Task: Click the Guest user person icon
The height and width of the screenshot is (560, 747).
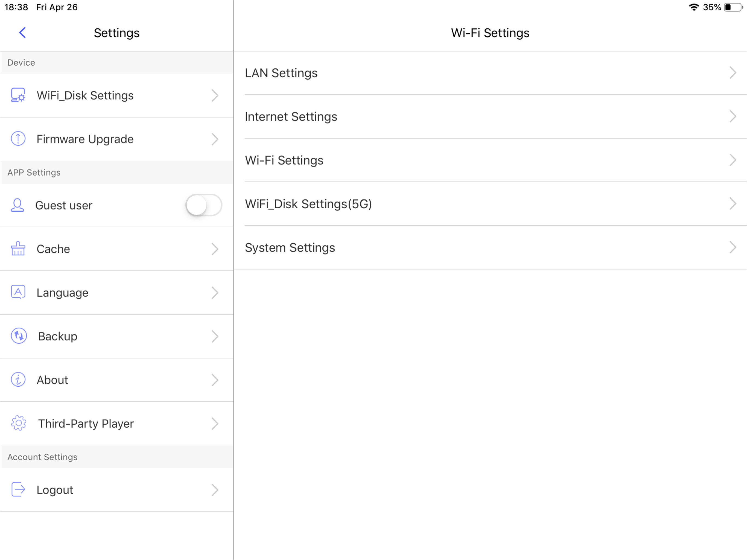Action: click(x=17, y=205)
